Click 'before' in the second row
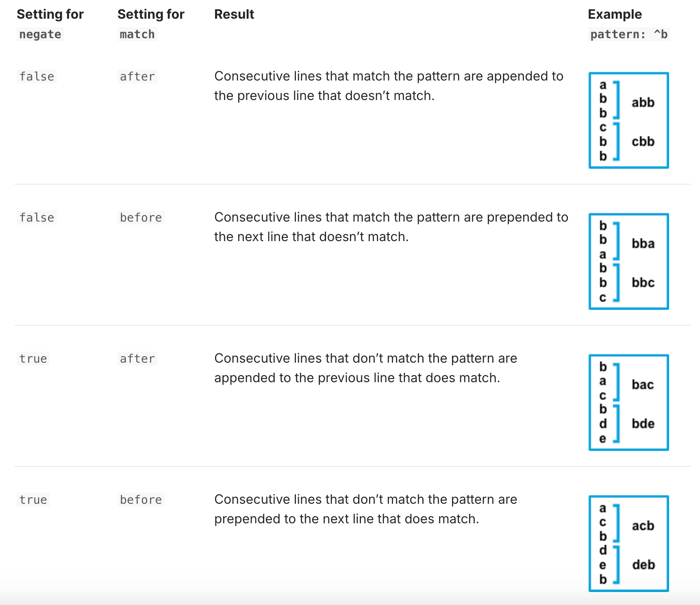 coord(141,218)
